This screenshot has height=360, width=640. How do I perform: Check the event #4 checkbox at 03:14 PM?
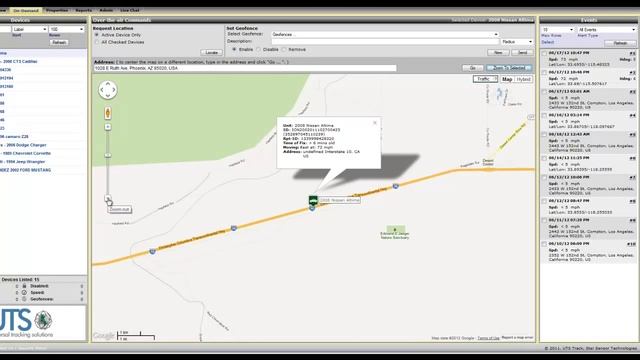tap(544, 116)
